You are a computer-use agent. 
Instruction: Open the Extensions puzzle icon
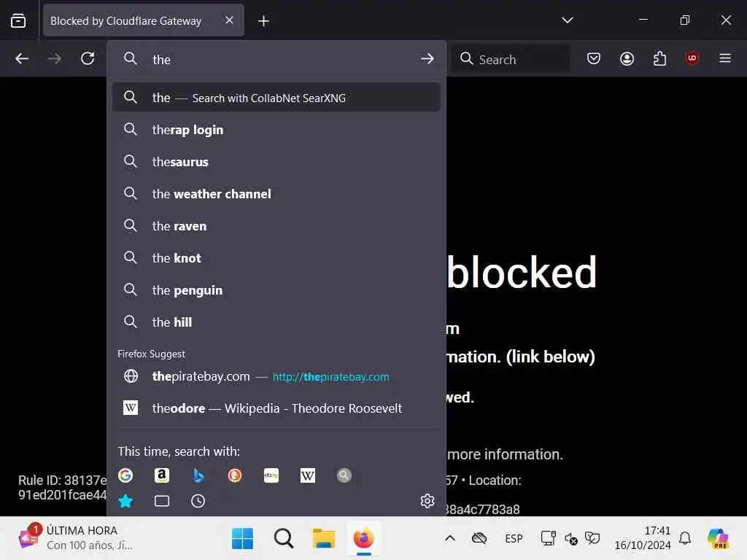(x=659, y=58)
